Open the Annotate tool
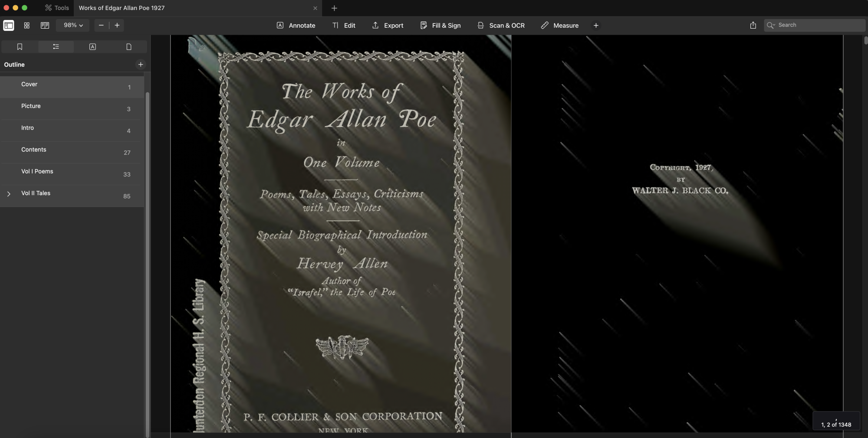Viewport: 868px width, 438px height. pos(296,25)
